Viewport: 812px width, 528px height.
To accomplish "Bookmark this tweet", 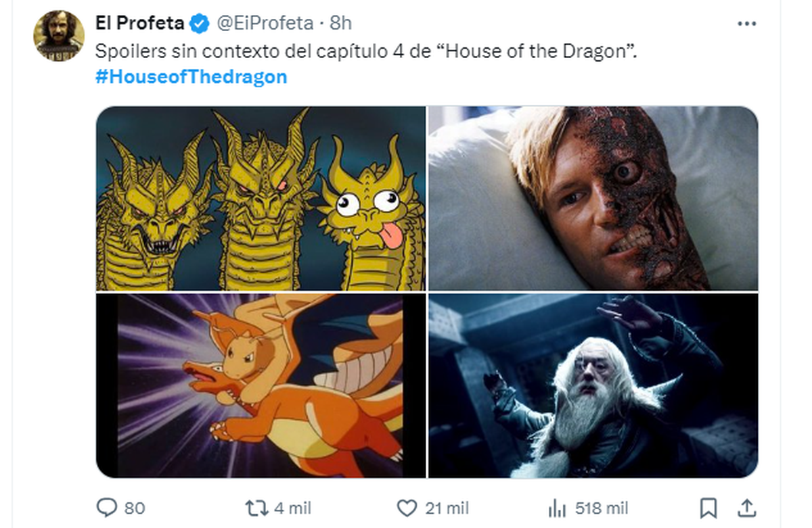I will tap(708, 507).
